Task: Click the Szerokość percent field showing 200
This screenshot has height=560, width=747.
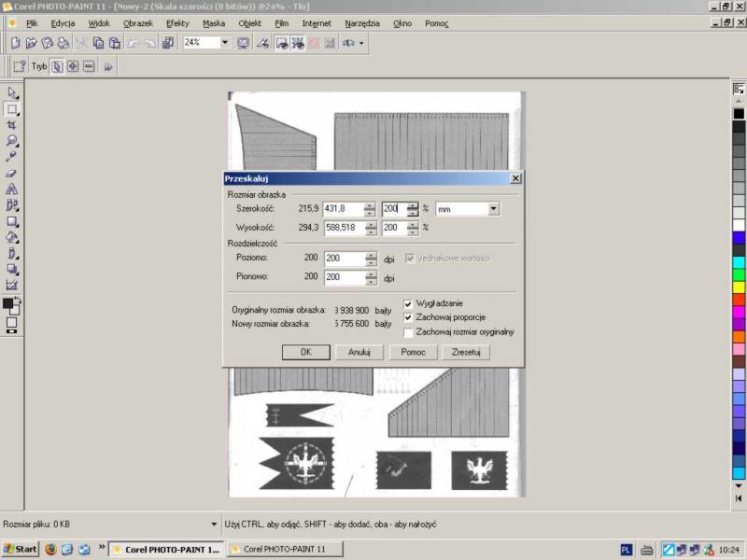Action: [394, 208]
